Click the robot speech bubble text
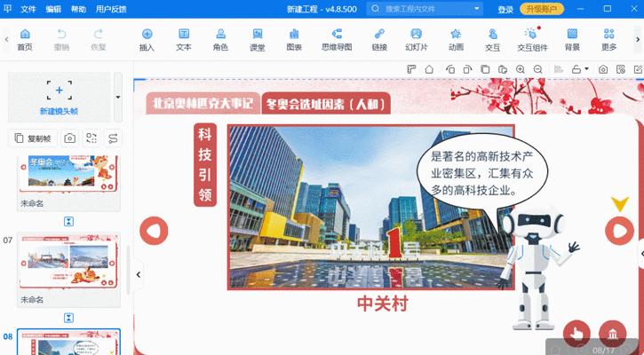 482,173
